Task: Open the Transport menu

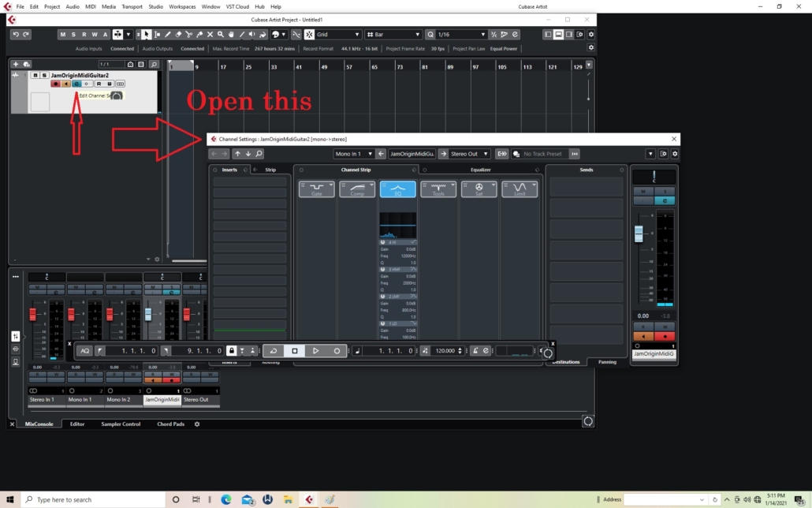Action: pyautogui.click(x=132, y=7)
